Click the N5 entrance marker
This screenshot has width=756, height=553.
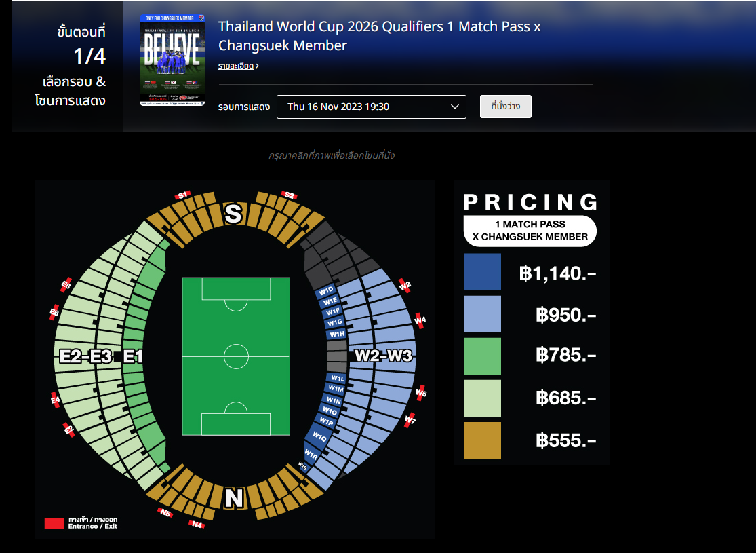165,512
